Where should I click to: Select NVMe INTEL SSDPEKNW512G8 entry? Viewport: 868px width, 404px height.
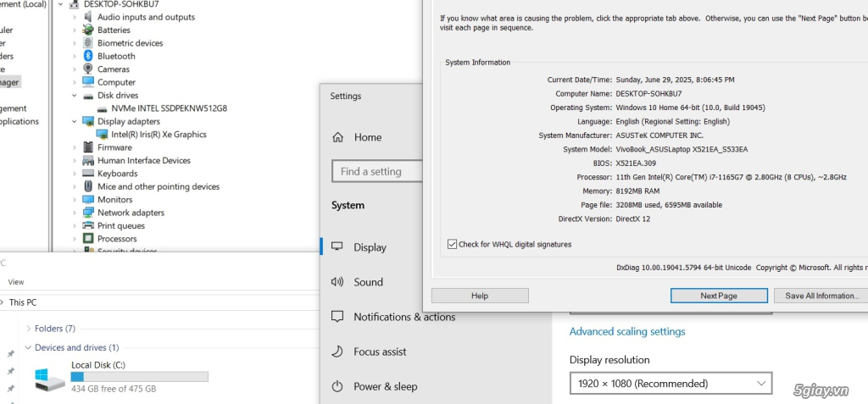(x=169, y=108)
